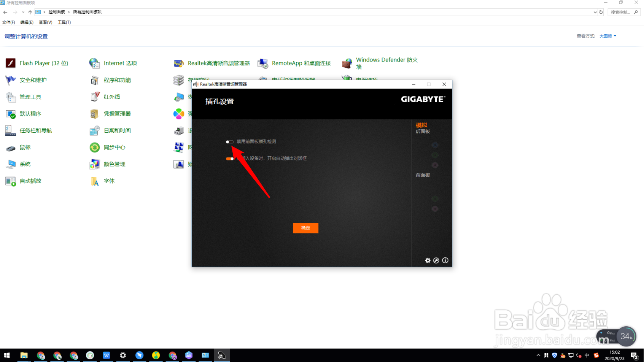The image size is (644, 362).
Task: Click the orange 确定 button
Action: [305, 228]
